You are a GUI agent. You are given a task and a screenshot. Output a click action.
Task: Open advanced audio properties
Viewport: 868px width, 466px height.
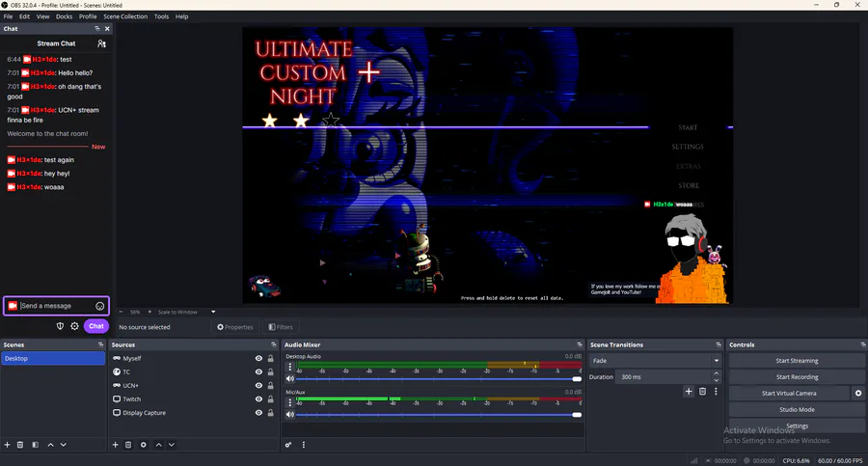click(x=288, y=445)
